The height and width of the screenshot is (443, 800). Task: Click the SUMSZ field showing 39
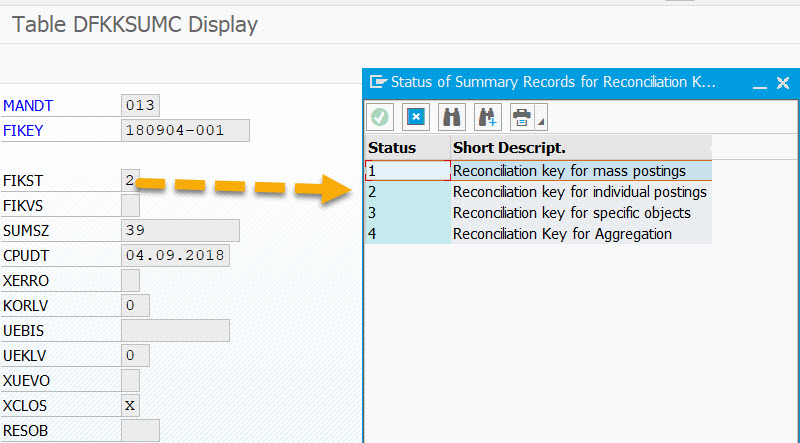click(x=180, y=230)
